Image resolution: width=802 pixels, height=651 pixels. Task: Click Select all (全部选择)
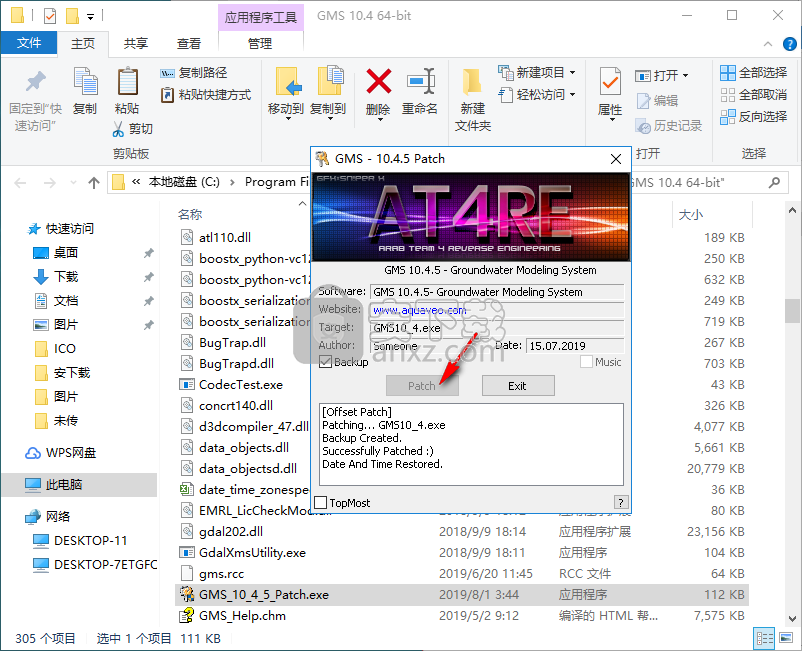coord(753,73)
